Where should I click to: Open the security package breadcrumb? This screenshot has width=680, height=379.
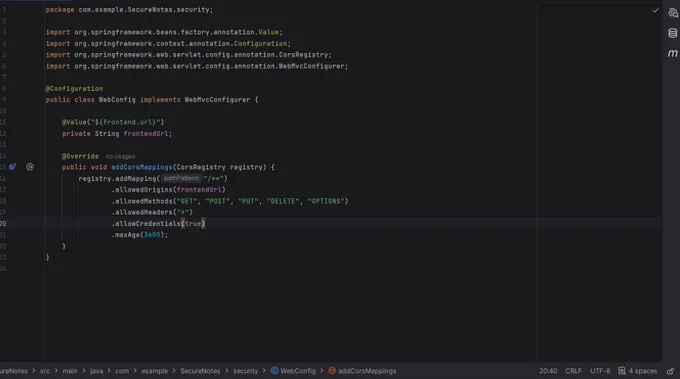(x=245, y=371)
